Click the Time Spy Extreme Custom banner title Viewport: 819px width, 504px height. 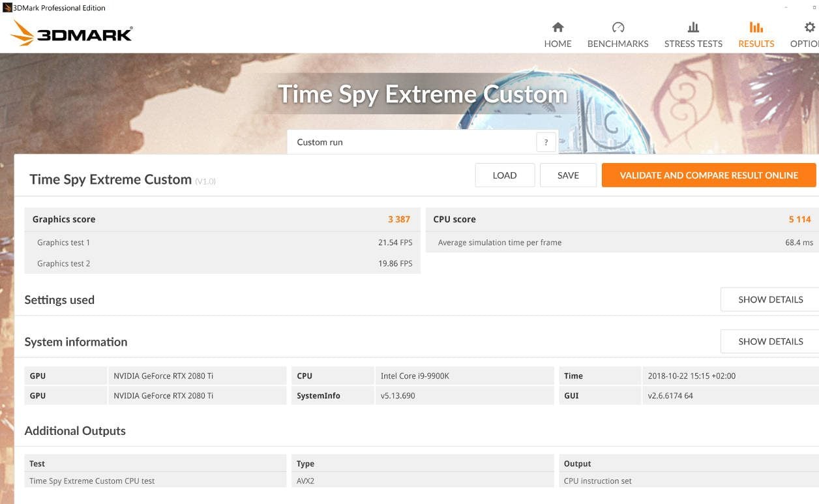tap(423, 95)
